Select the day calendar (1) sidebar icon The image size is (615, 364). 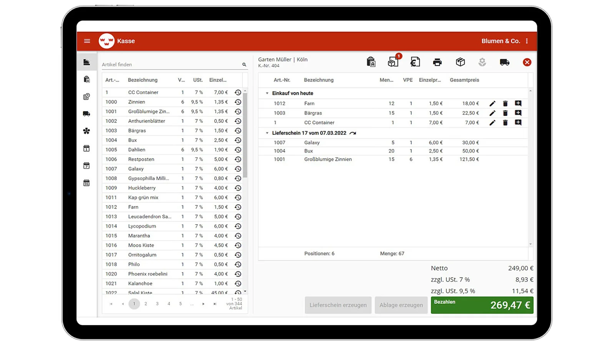[x=86, y=148]
